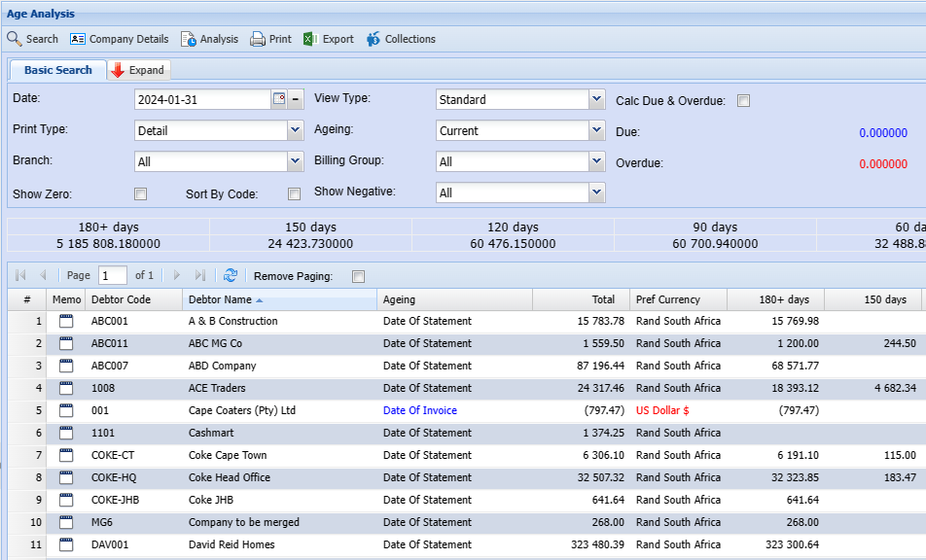Enable the Calc Due & Overdue checkbox
926x560 pixels.
click(x=743, y=101)
